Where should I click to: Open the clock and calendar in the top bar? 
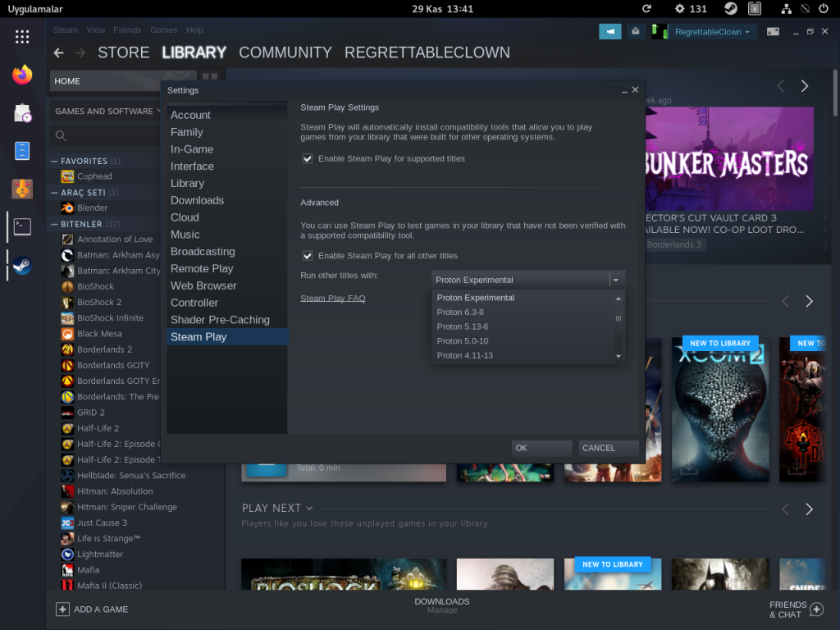click(x=442, y=8)
